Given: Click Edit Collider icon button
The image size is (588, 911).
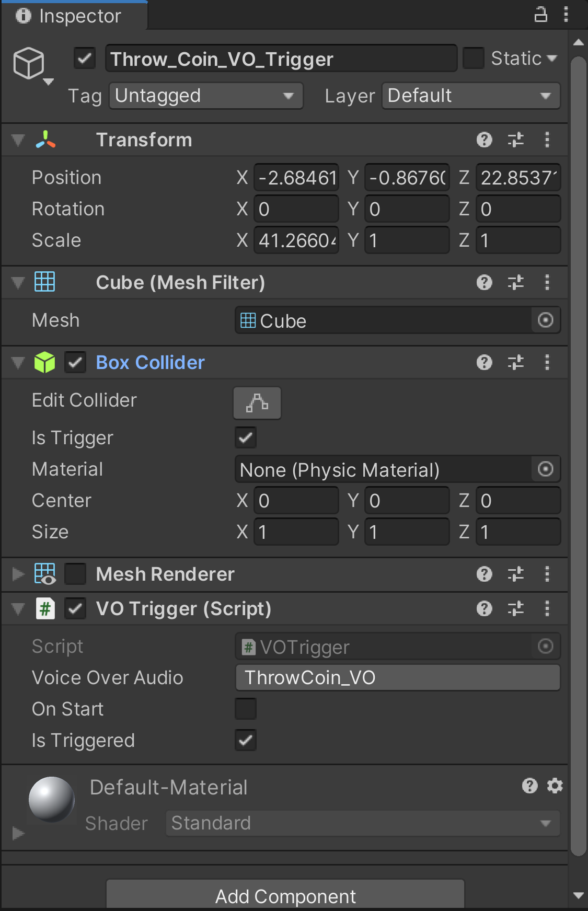Looking at the screenshot, I should point(257,403).
